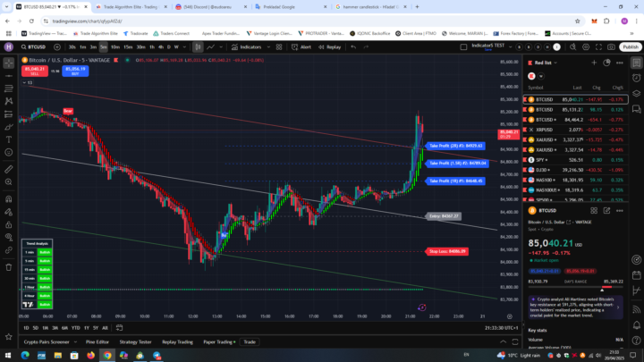Click the blue BUY price button
The width and height of the screenshot is (644, 362).
pos(75,71)
